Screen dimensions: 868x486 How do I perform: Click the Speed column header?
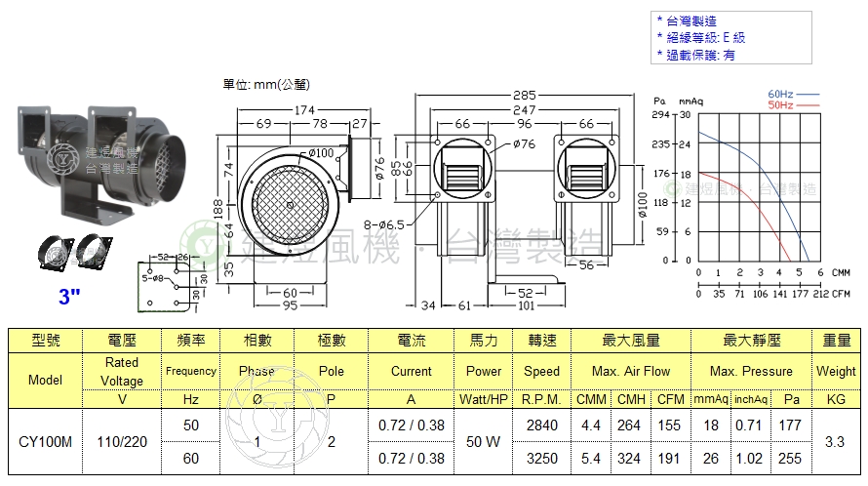coord(542,371)
